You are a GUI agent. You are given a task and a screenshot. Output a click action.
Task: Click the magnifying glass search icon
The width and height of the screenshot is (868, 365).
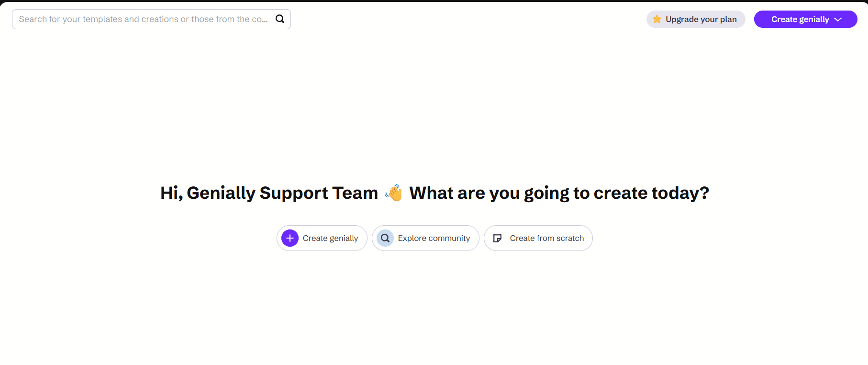[280, 19]
